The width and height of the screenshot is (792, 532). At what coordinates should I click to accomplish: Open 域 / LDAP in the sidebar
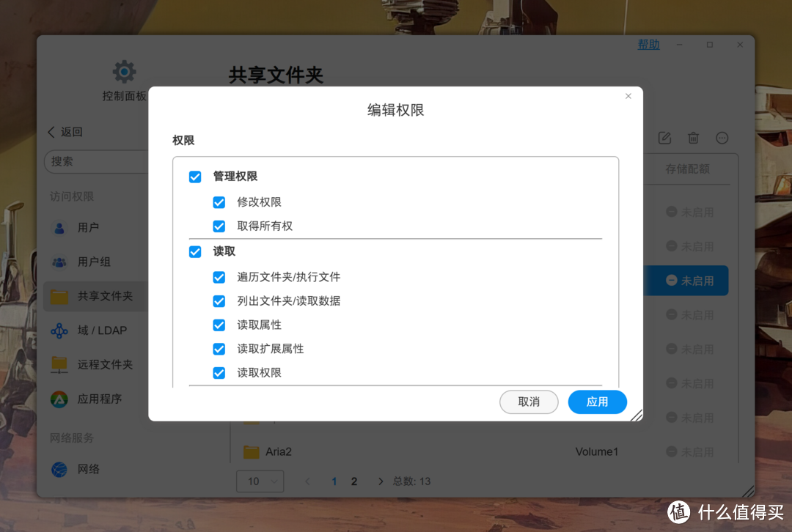[x=96, y=330]
